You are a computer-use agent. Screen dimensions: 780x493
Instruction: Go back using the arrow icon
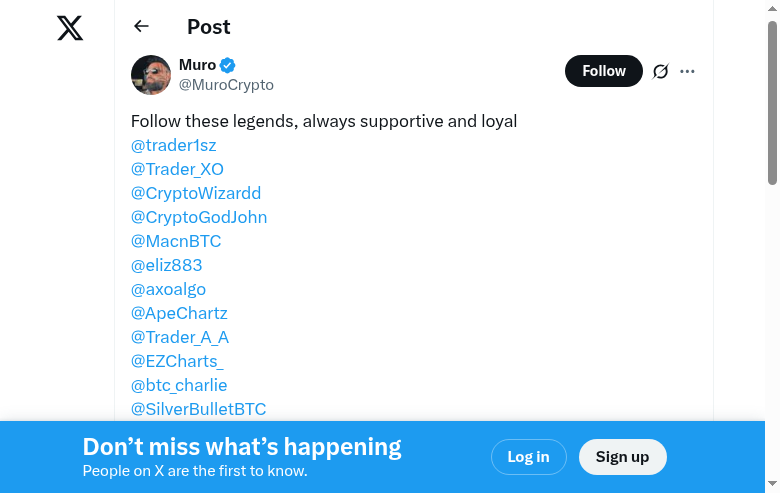[x=141, y=27]
